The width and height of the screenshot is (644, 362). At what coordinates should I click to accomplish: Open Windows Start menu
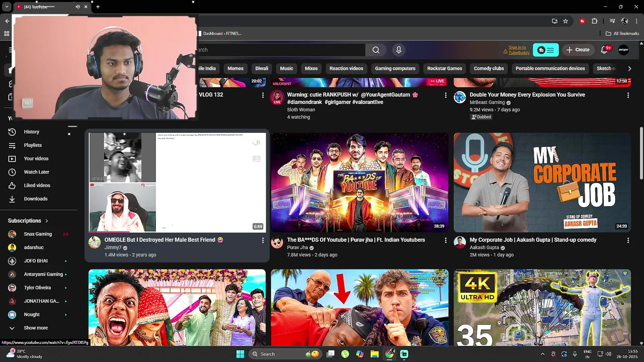click(240, 354)
